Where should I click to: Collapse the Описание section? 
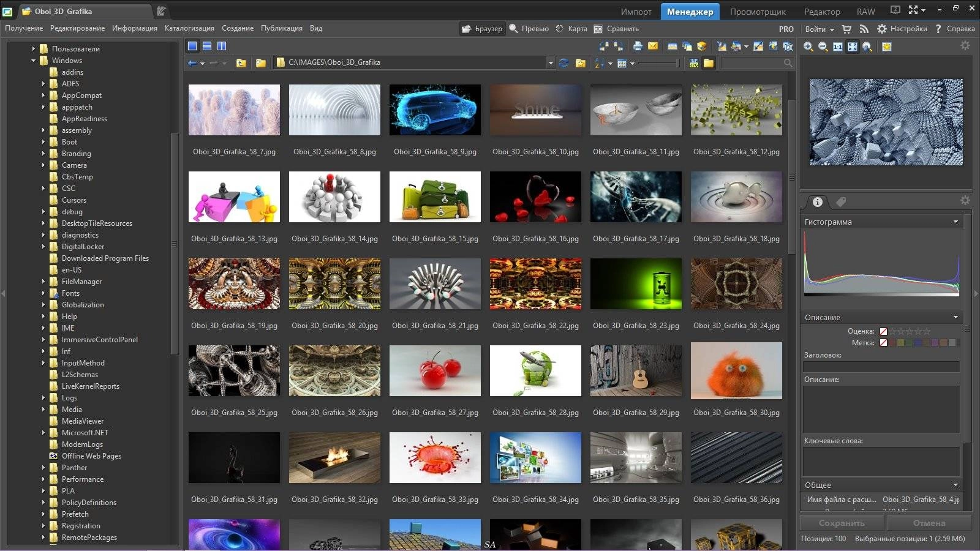click(956, 317)
